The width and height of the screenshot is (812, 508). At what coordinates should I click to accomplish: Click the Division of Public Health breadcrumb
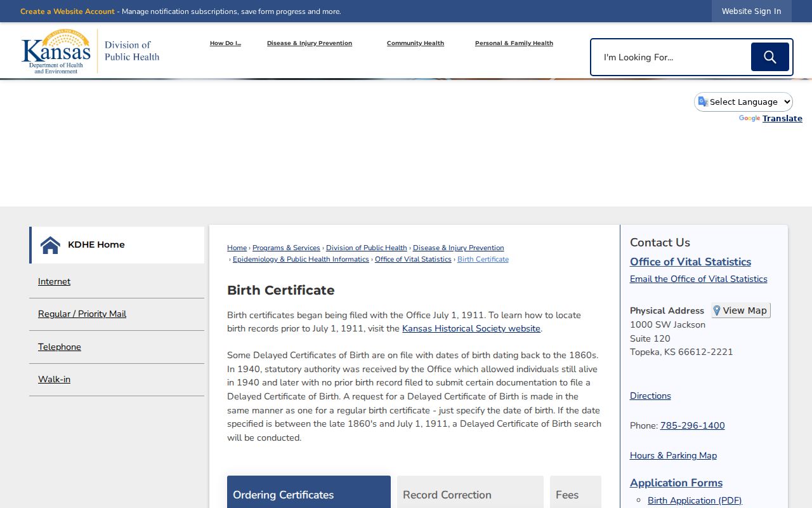(366, 248)
